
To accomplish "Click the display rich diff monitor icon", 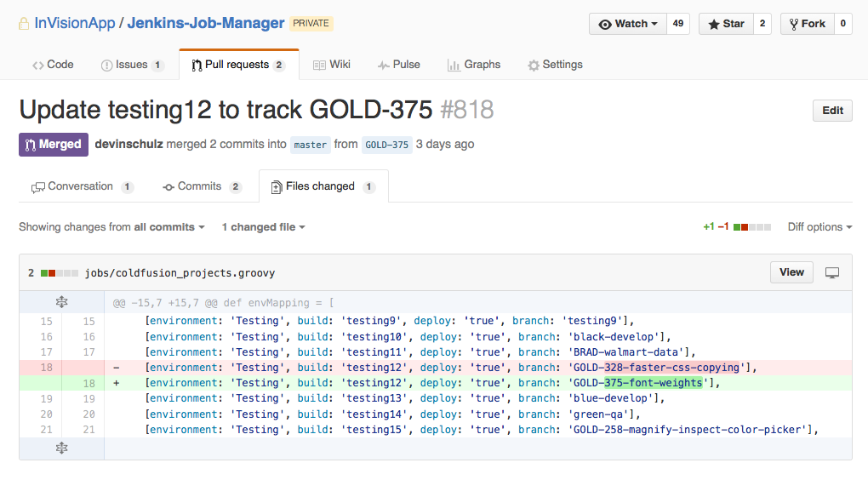I will coord(832,273).
